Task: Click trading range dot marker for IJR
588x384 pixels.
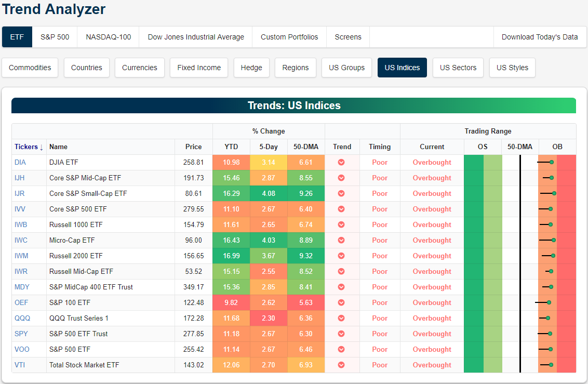Action: pyautogui.click(x=554, y=193)
